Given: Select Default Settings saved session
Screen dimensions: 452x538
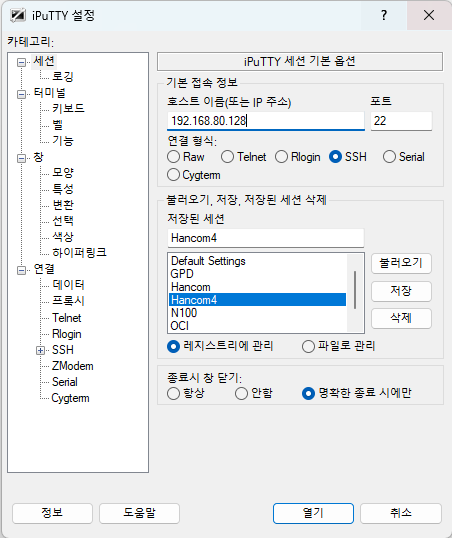Looking at the screenshot, I should [257, 261].
